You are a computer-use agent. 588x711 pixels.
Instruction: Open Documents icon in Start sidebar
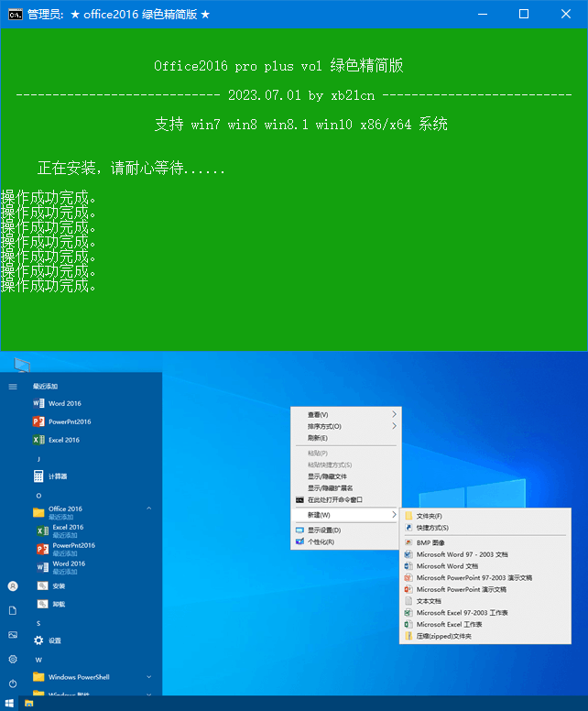pos(13,611)
